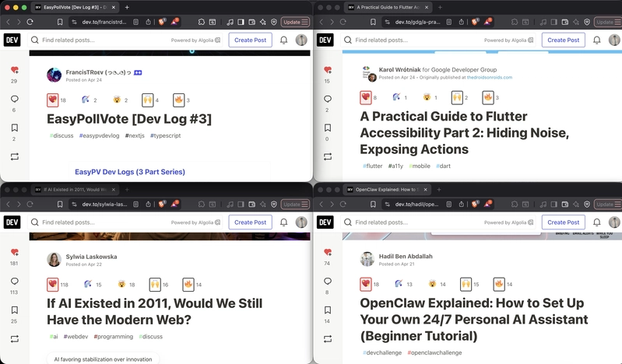Toggle the raised hands reaction on OpenClaw post
622x364 pixels.
466,284
